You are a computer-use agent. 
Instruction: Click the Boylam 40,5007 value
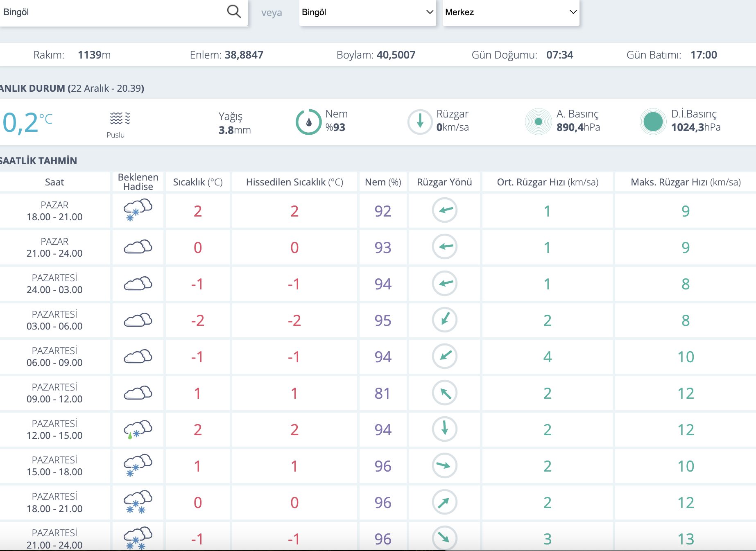(396, 55)
